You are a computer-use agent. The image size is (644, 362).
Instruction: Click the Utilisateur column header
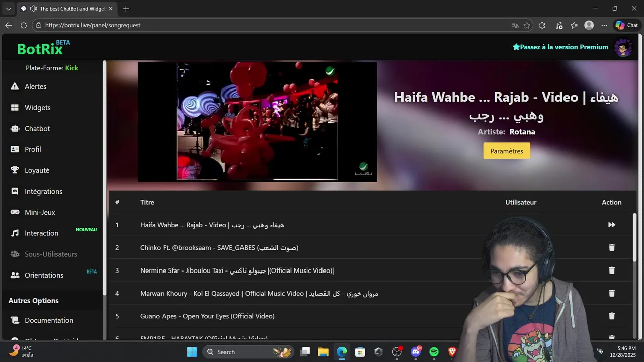pyautogui.click(x=521, y=202)
